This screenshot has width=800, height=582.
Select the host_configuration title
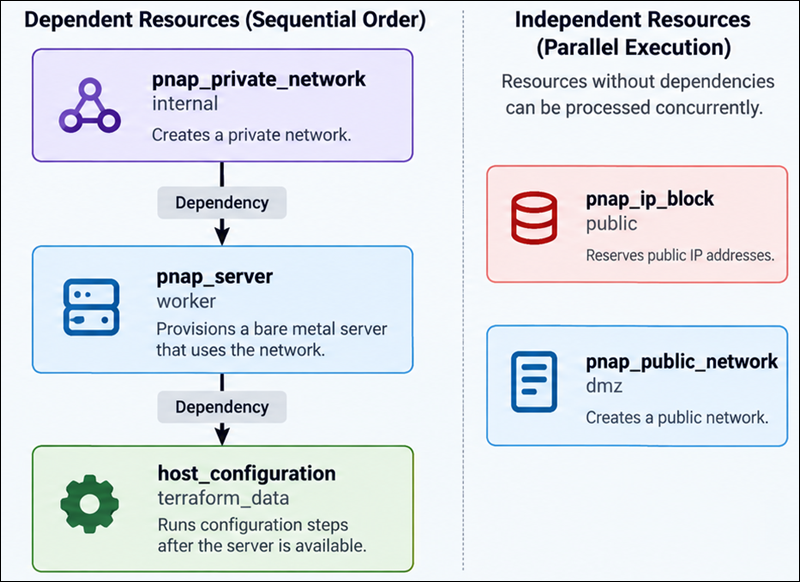tap(246, 474)
